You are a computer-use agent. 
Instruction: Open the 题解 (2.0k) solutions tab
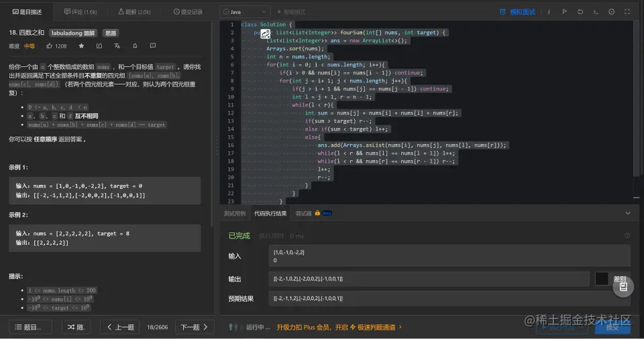[134, 12]
